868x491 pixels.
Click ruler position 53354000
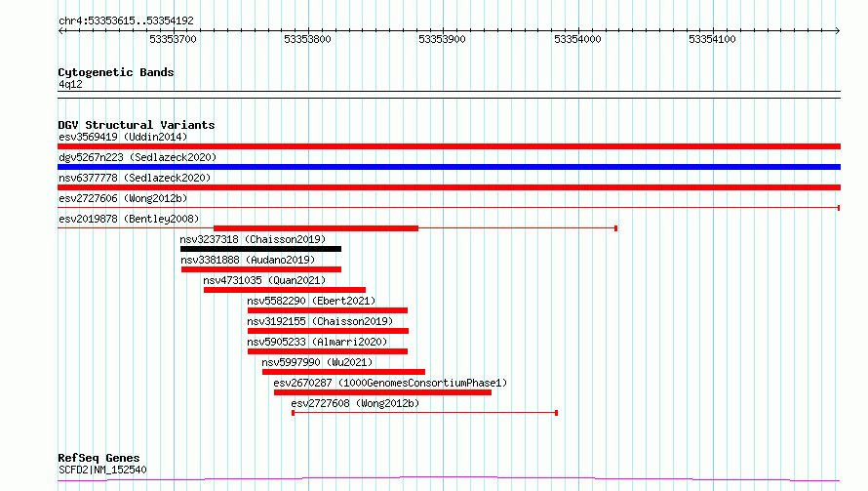click(x=577, y=39)
